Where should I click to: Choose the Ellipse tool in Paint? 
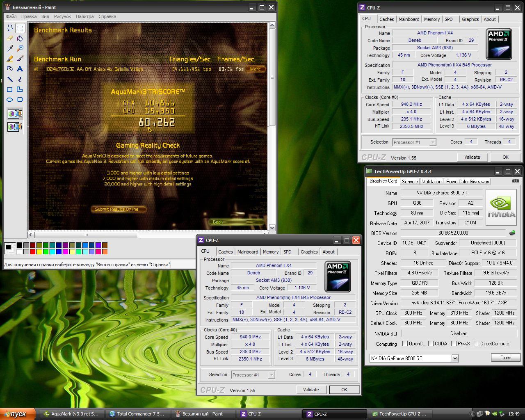click(x=10, y=100)
